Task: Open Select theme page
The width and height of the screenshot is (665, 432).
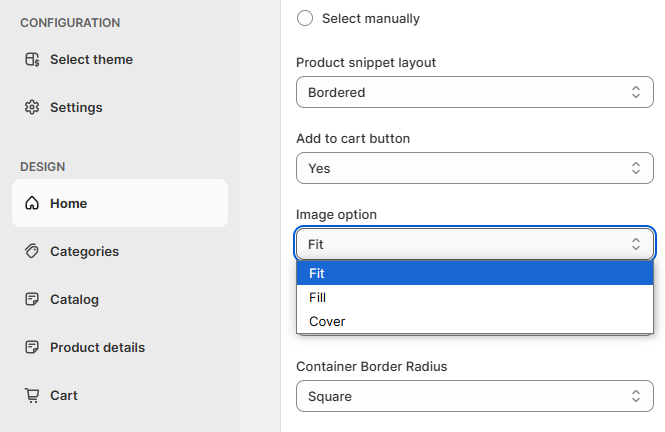Action: click(x=120, y=59)
